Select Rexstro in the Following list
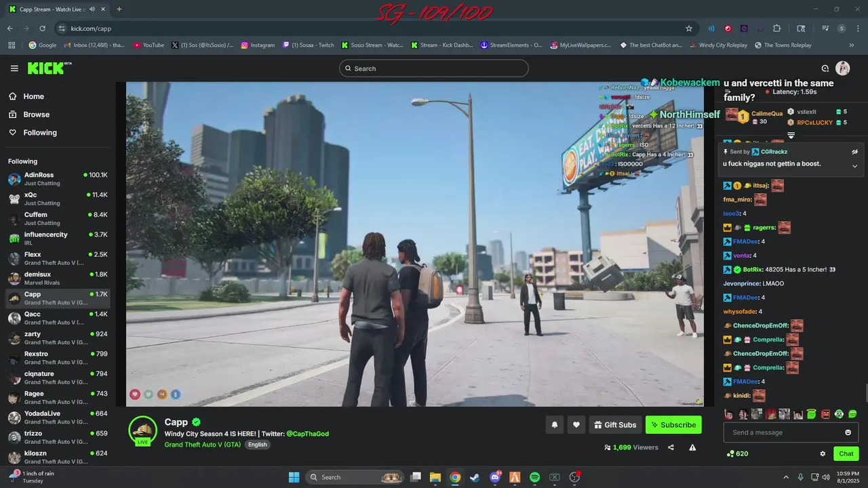 pyautogui.click(x=58, y=358)
